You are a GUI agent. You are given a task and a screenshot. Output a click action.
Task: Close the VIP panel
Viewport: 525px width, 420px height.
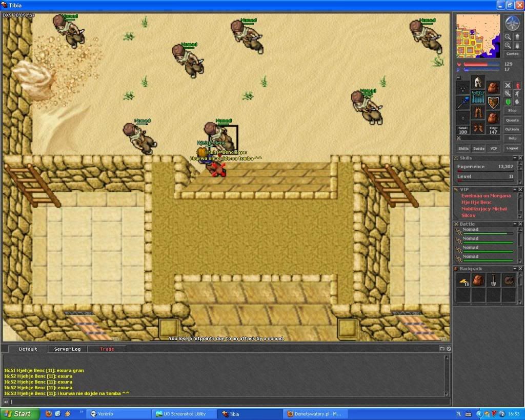pyautogui.click(x=520, y=190)
